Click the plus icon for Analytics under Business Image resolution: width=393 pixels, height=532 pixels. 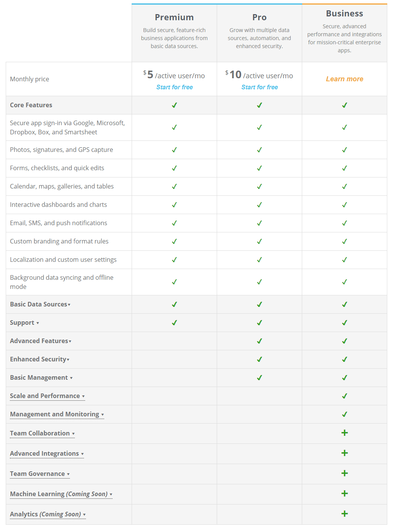pos(344,514)
